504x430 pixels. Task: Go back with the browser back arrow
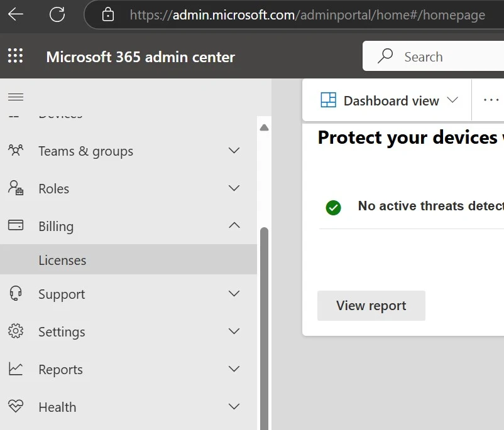tap(16, 14)
